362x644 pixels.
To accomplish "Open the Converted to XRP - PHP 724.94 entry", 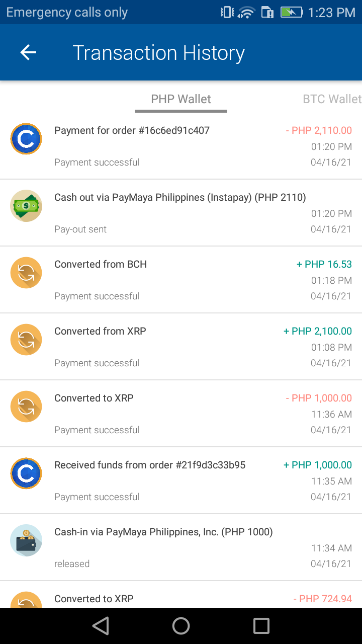I will pyautogui.click(x=181, y=595).
